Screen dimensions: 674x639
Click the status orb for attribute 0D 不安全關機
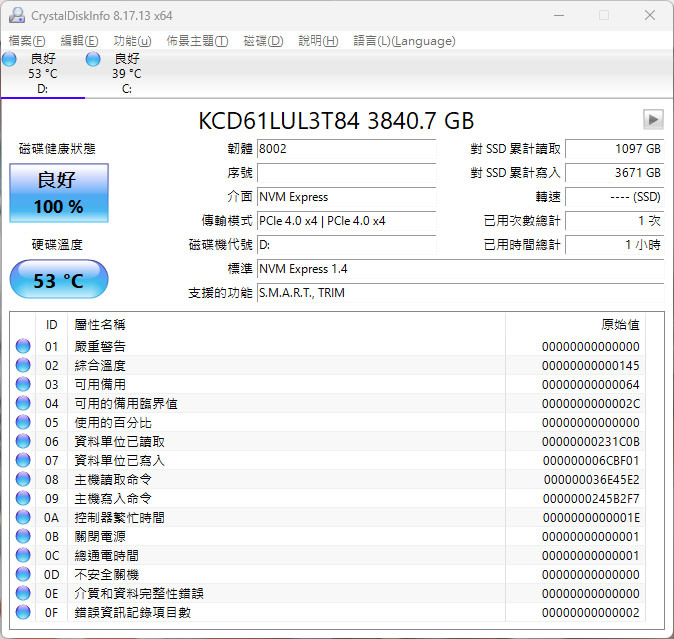(x=23, y=574)
